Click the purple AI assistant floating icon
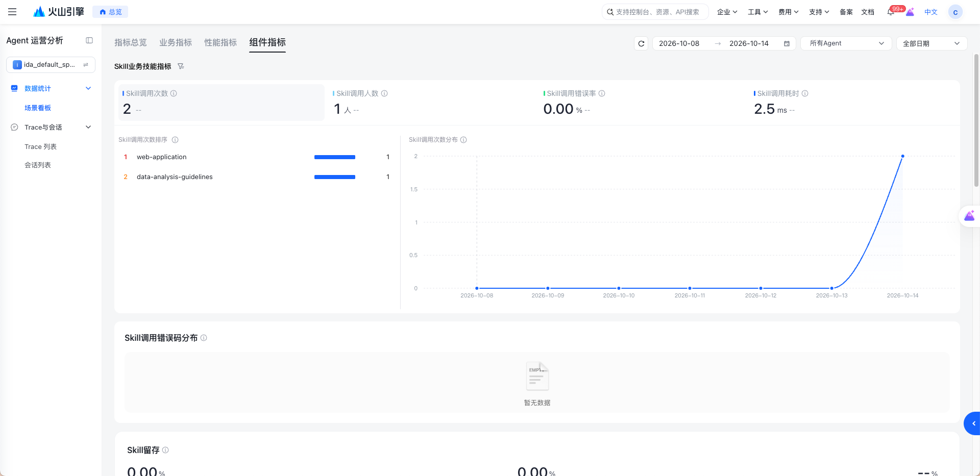 [969, 216]
